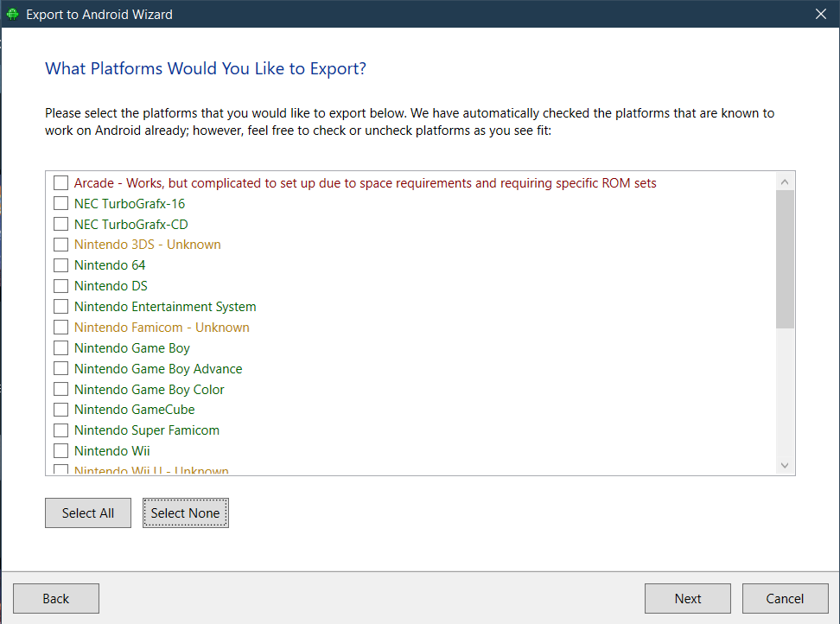Click the Next button

point(687,598)
